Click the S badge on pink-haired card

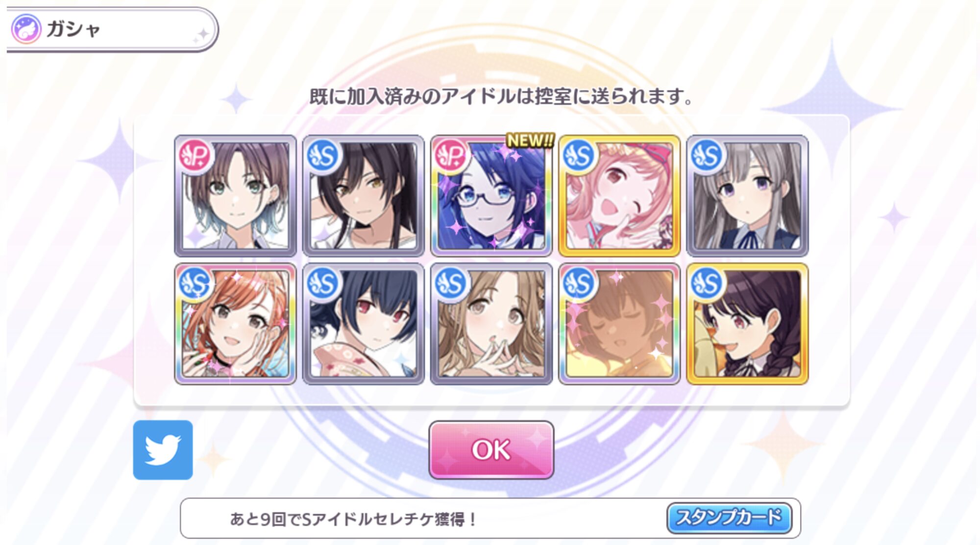pyautogui.click(x=579, y=156)
